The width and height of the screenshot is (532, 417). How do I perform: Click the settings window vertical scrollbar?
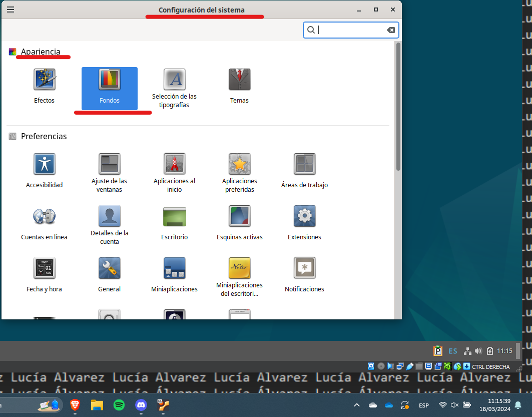click(x=398, y=106)
